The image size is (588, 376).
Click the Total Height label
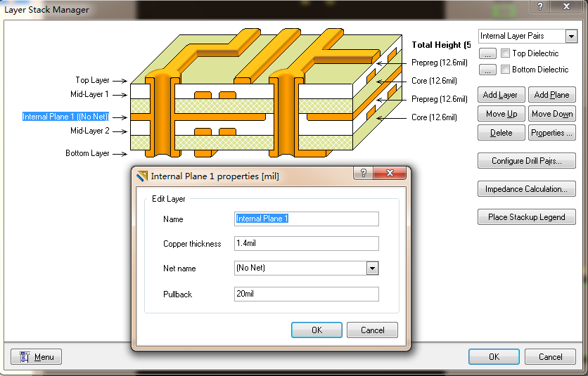click(441, 45)
